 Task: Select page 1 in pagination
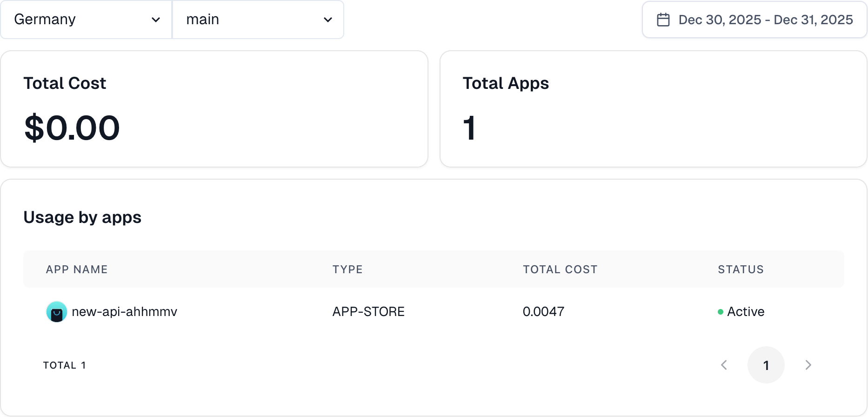click(766, 365)
